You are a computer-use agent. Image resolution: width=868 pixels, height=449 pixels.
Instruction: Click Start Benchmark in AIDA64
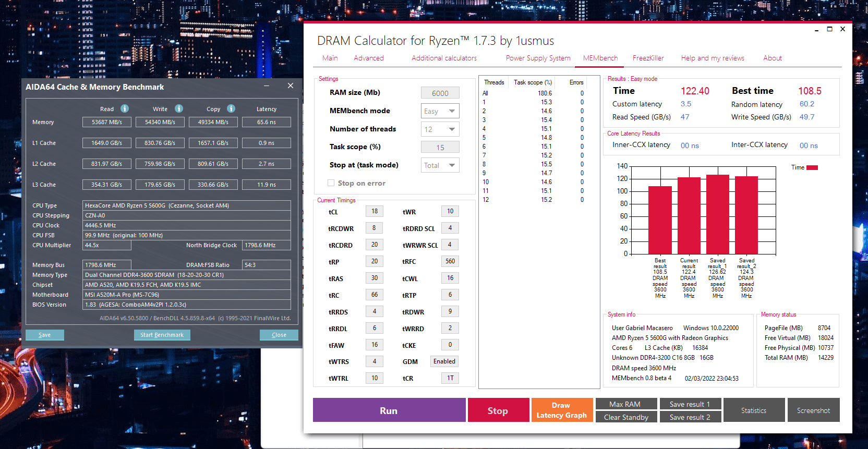162,335
